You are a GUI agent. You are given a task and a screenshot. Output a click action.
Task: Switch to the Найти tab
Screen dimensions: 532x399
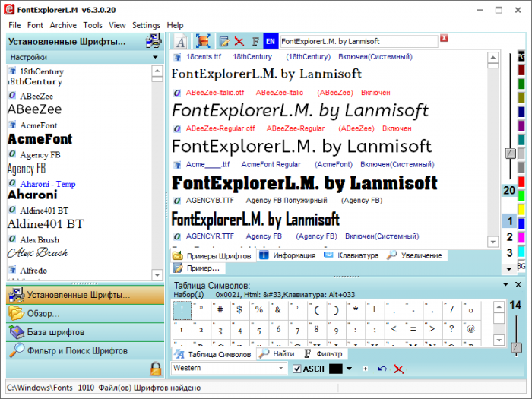point(277,354)
